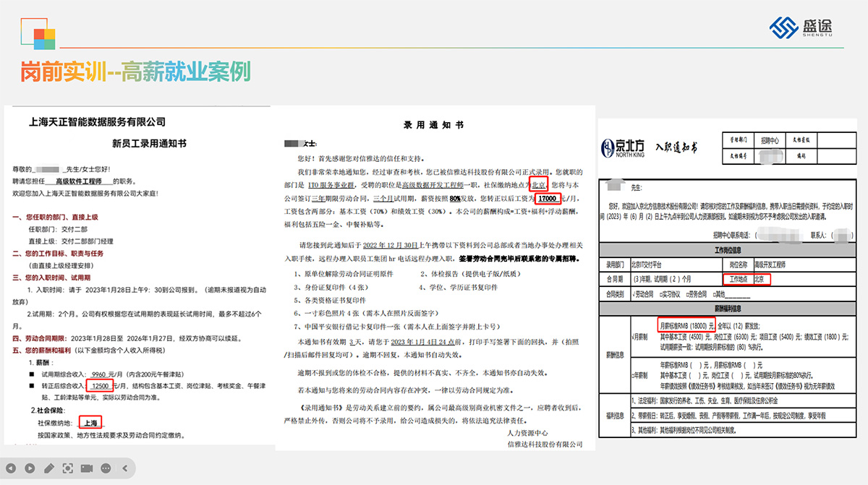Click the slide title 岗前实训--高薪就业案例

tap(135, 72)
